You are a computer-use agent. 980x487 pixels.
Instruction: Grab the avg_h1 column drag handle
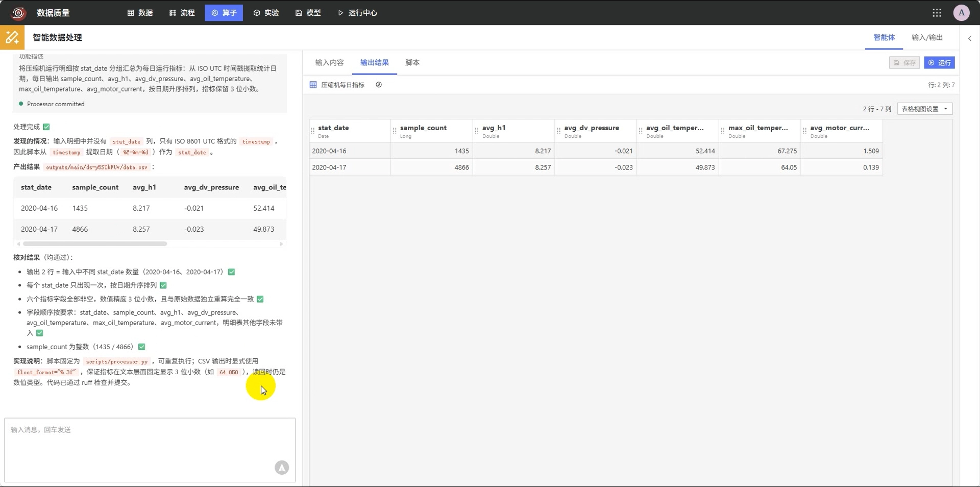[477, 131]
